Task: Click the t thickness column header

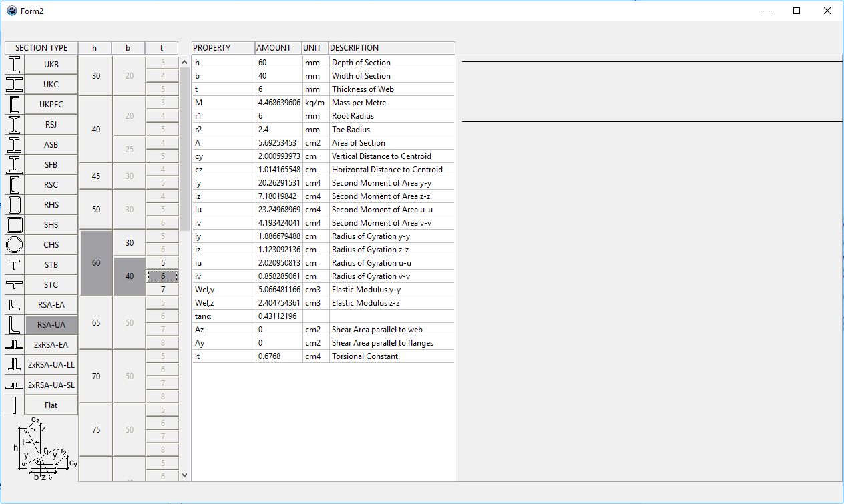Action: click(162, 48)
